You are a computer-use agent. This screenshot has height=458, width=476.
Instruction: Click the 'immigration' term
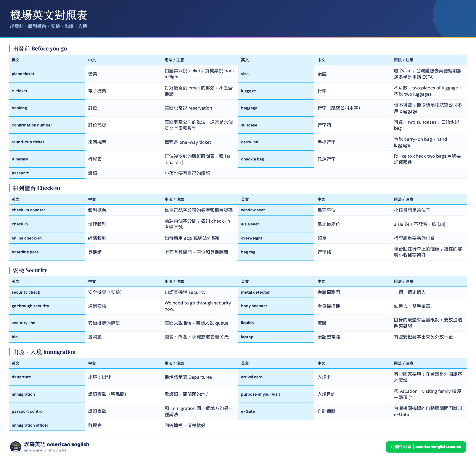(x=23, y=394)
